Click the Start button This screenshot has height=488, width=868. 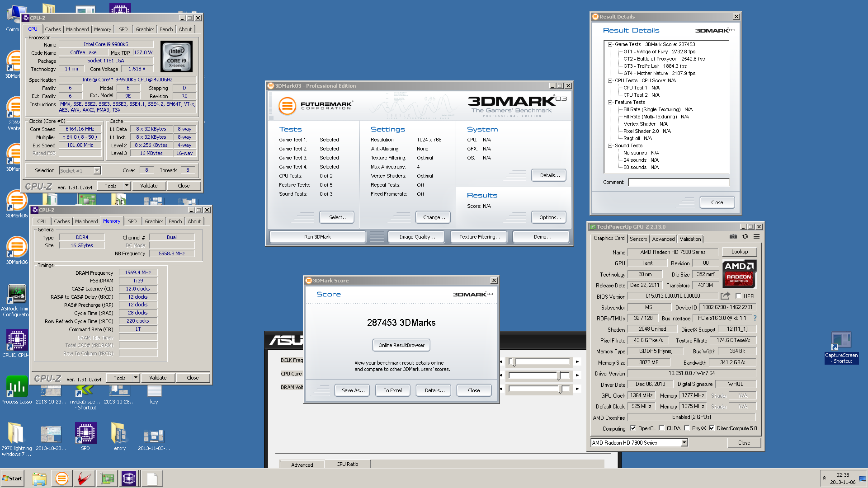click(12, 479)
